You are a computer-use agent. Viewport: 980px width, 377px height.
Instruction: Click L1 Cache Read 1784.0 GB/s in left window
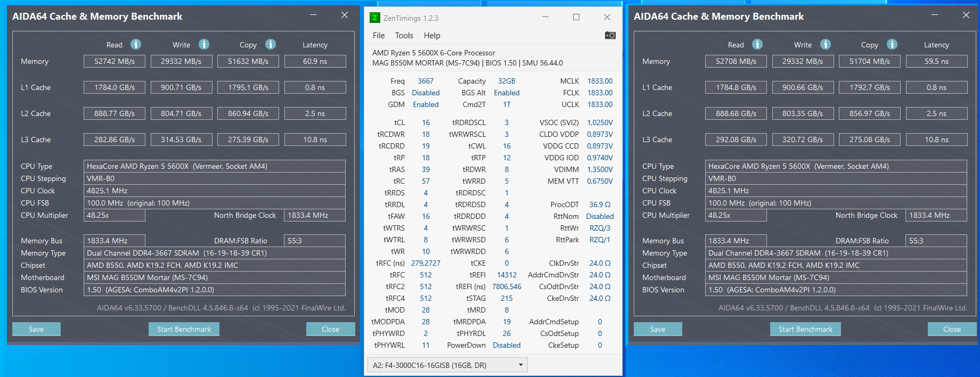click(115, 87)
